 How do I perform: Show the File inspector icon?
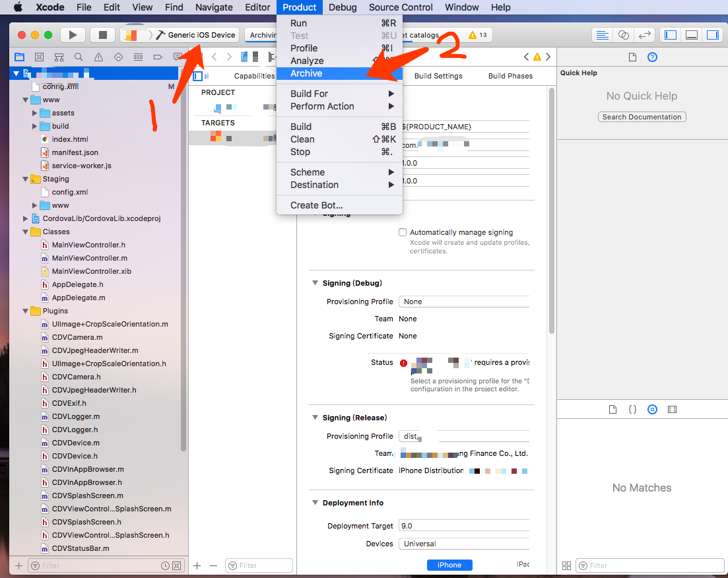pos(632,57)
